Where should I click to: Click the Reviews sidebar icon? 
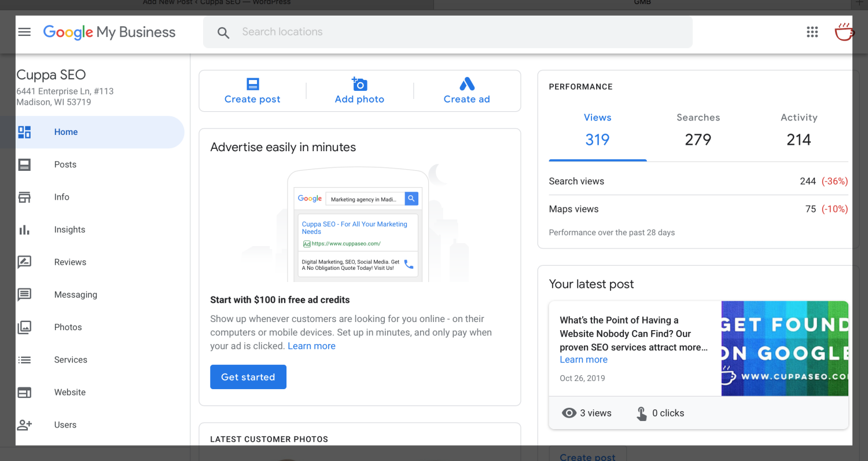[x=24, y=262]
